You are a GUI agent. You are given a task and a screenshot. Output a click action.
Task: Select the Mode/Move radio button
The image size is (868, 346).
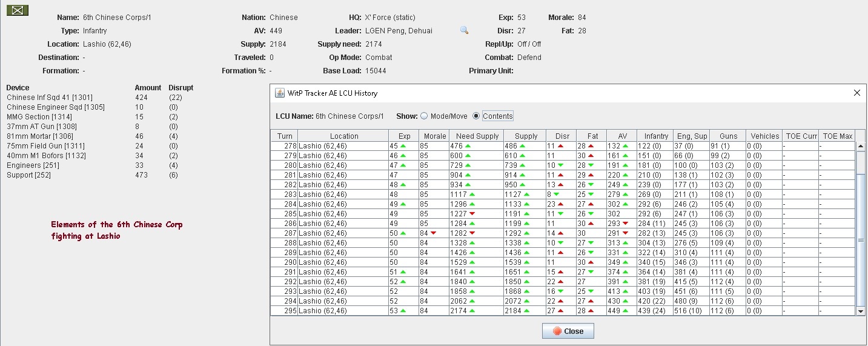tap(424, 116)
